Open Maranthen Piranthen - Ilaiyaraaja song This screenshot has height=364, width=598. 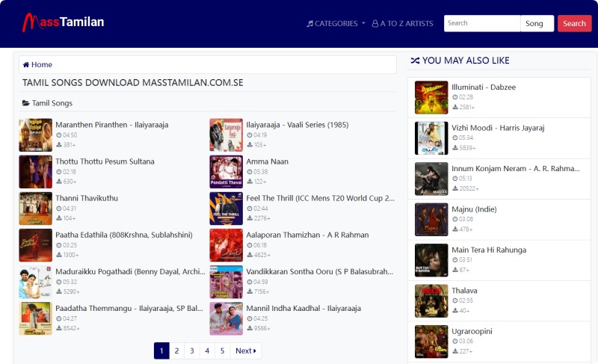pyautogui.click(x=111, y=125)
